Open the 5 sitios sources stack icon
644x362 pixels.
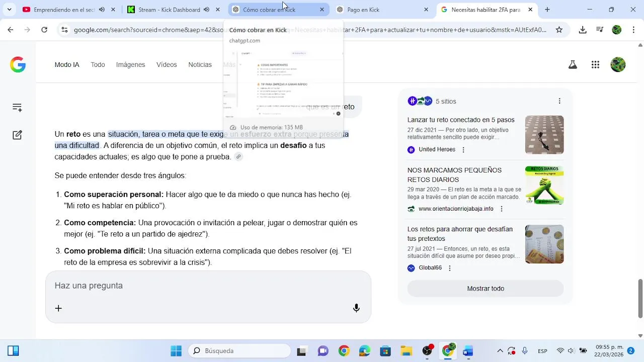pos(420,101)
